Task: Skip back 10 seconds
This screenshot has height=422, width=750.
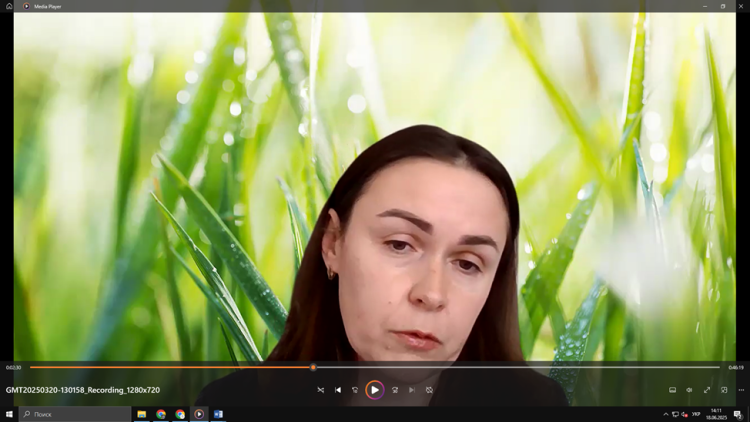Action: [x=355, y=390]
